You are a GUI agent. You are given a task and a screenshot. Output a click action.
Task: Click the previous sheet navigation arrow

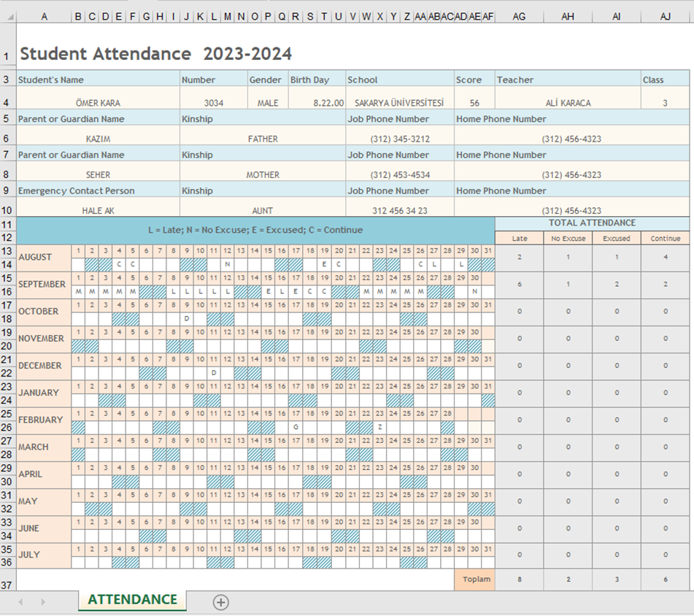coord(20,600)
